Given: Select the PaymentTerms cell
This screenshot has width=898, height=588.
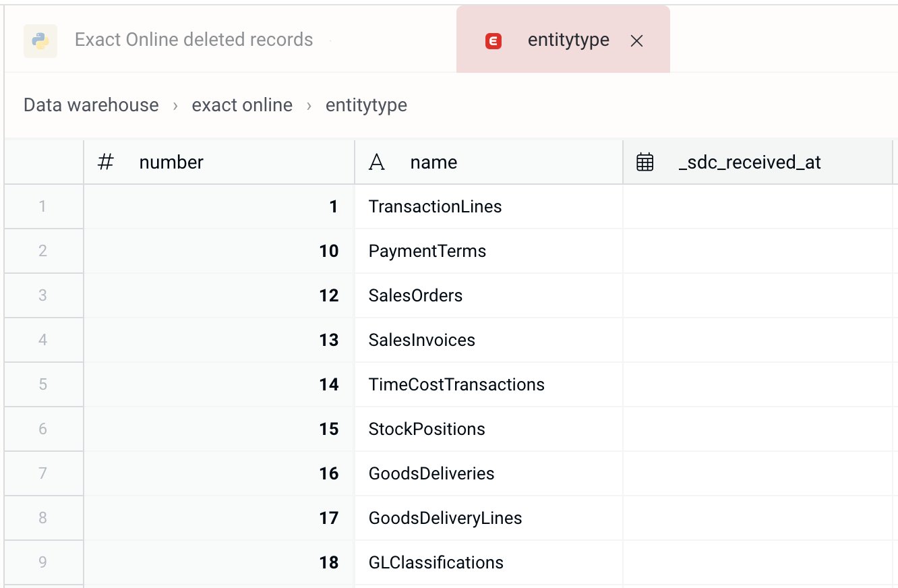Looking at the screenshot, I should (489, 251).
